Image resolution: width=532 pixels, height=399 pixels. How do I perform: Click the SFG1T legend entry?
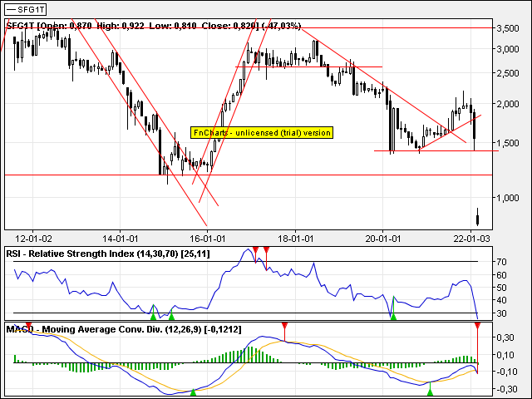pos(25,9)
